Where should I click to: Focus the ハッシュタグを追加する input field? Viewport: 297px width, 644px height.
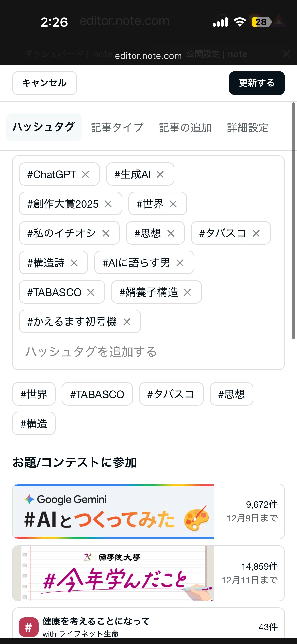(x=148, y=352)
